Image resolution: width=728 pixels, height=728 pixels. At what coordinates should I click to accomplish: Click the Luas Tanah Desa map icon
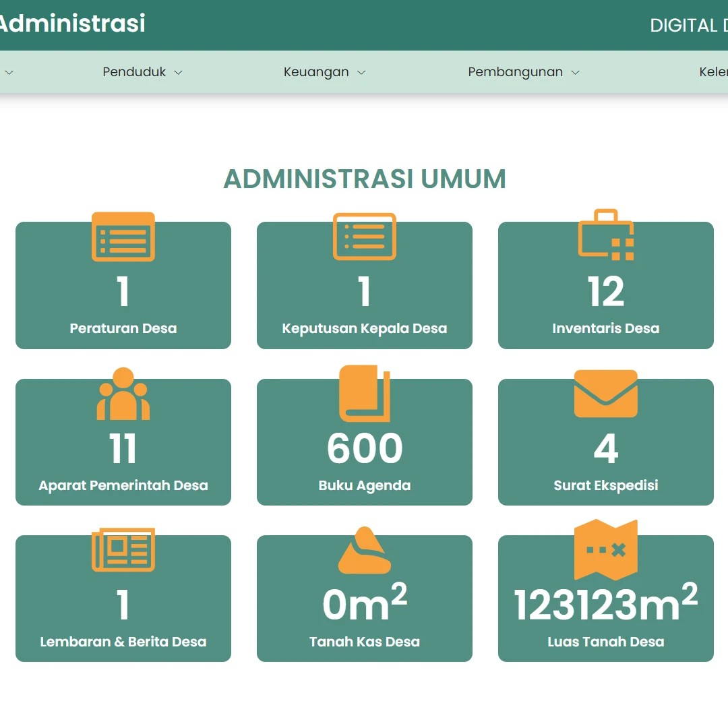(x=606, y=550)
